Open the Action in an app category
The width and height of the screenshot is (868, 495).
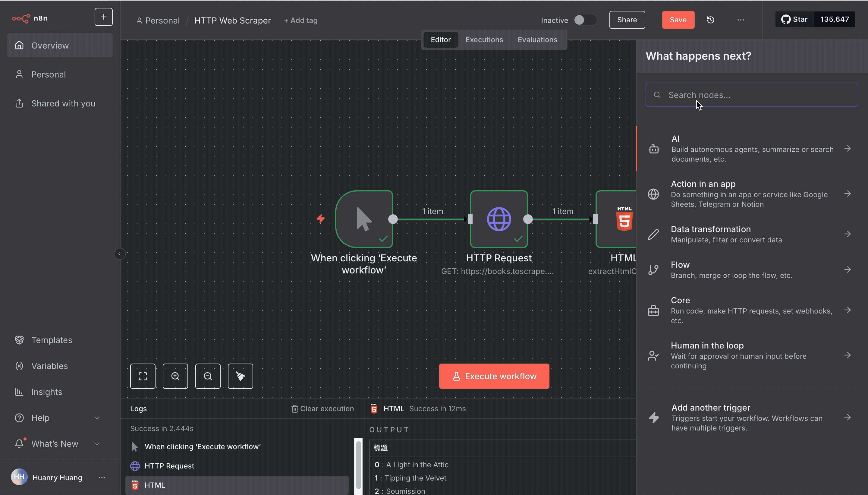pyautogui.click(x=752, y=194)
